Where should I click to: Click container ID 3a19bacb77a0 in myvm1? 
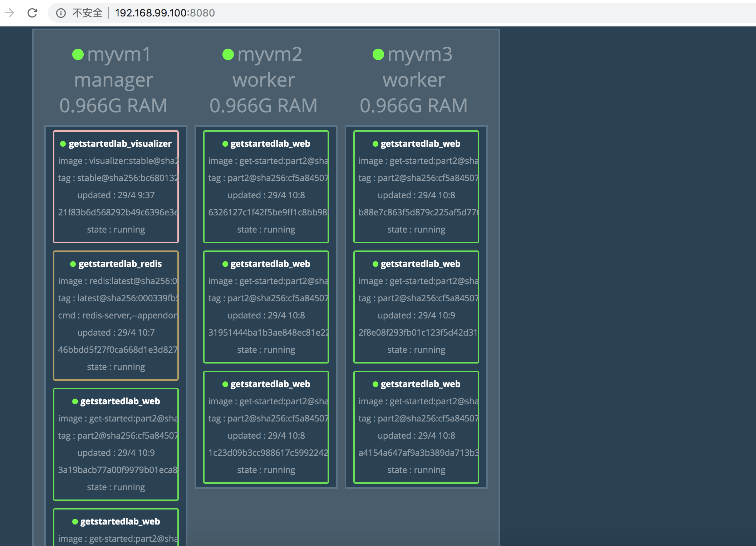[117, 470]
